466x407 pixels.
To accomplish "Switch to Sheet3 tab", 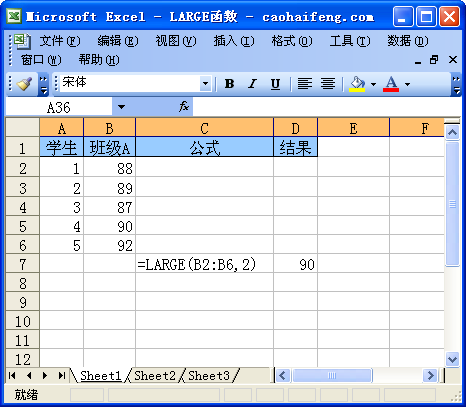I will (x=209, y=376).
